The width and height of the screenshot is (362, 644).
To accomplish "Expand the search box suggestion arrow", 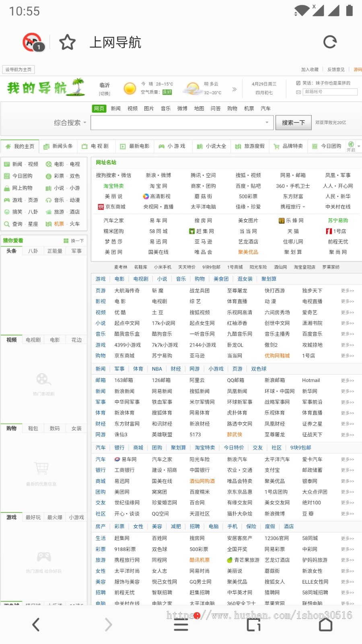I will click(267, 122).
